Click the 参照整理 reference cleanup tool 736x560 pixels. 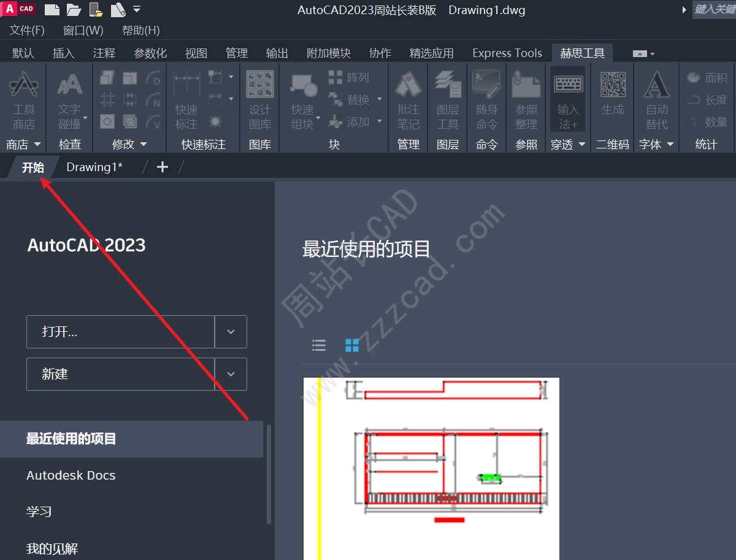click(526, 101)
